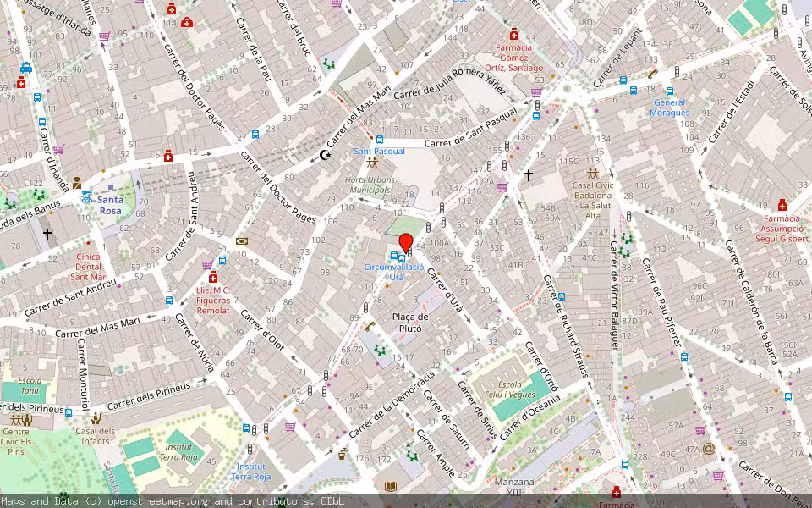
Task: Click the internet café @ icon
Action: (709, 449)
